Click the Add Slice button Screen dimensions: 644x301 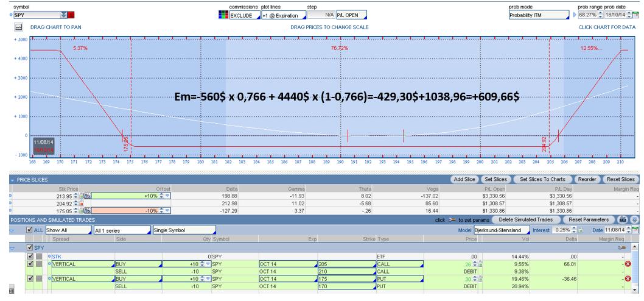[466, 179]
